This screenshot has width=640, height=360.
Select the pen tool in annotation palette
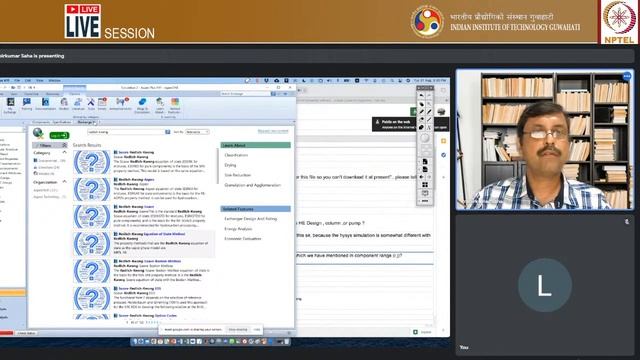point(422,111)
